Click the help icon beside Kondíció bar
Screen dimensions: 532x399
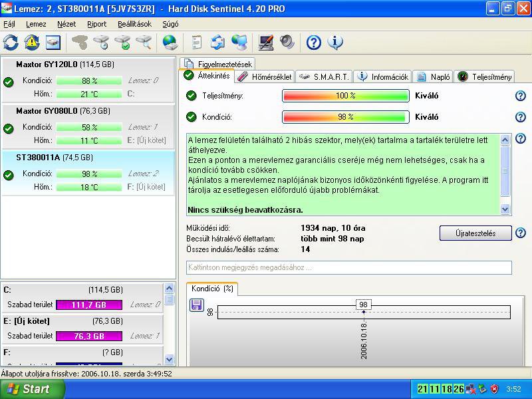point(521,117)
